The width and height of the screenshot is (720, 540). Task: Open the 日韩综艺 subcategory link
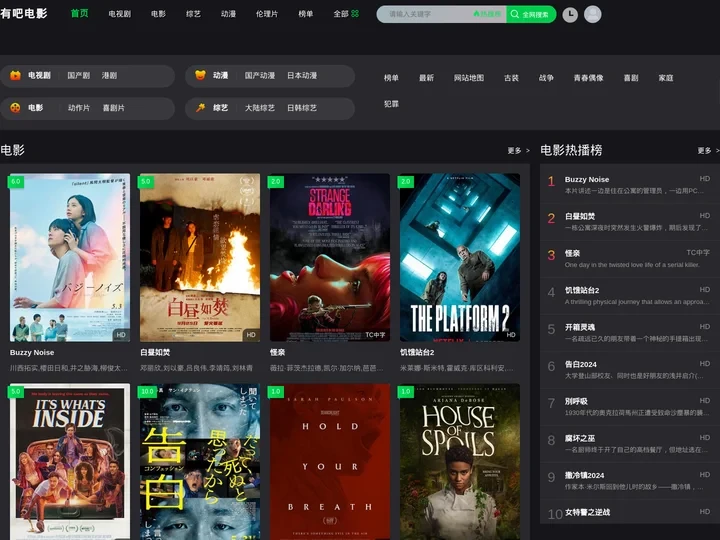click(x=302, y=108)
